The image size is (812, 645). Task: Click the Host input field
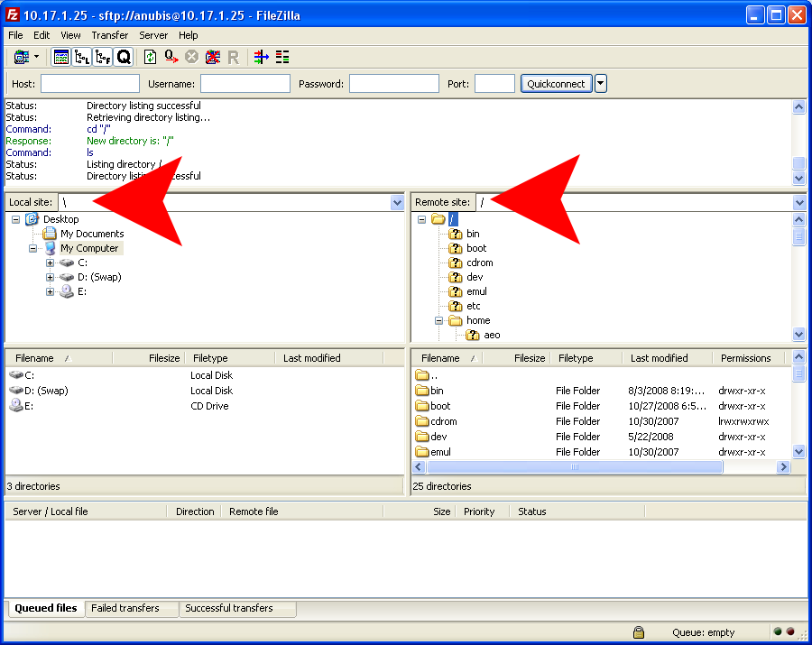coord(90,84)
